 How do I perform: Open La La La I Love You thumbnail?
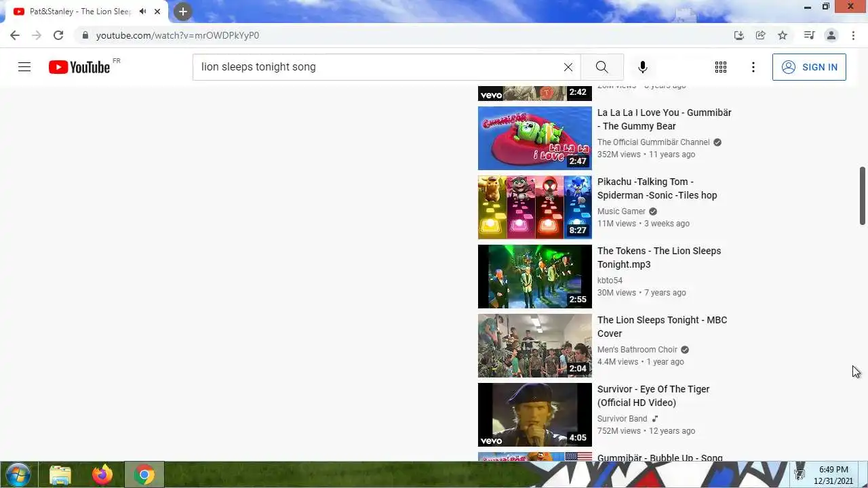coord(534,138)
